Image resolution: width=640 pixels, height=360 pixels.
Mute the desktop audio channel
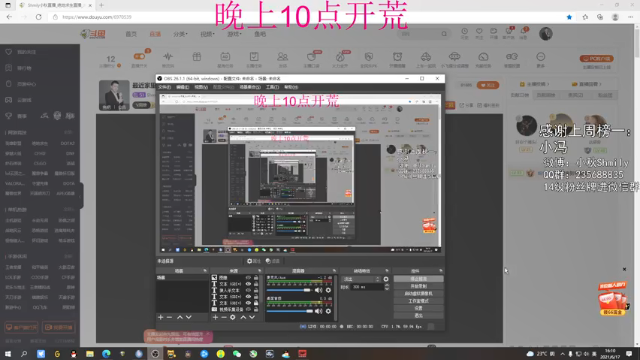pyautogui.click(x=318, y=311)
